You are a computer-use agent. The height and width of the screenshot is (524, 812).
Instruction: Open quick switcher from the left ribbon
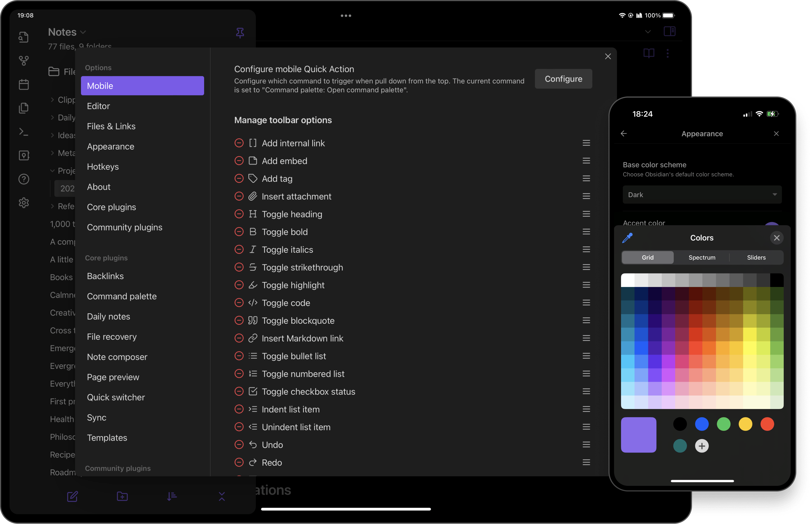[24, 37]
